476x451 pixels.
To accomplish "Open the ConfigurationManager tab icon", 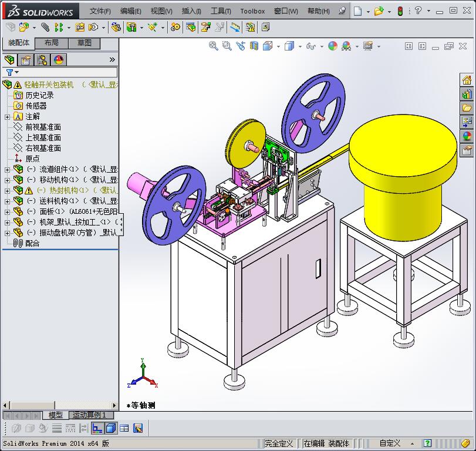I will 42,59.
